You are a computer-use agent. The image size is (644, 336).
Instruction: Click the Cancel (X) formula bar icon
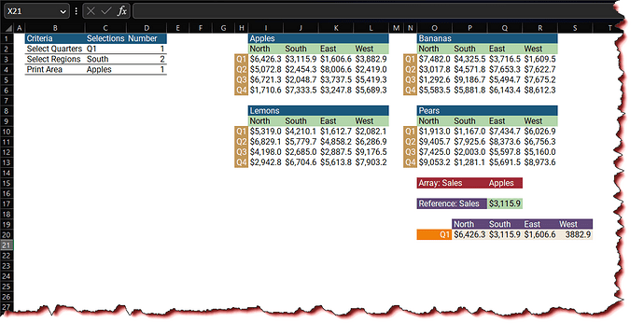tap(91, 11)
